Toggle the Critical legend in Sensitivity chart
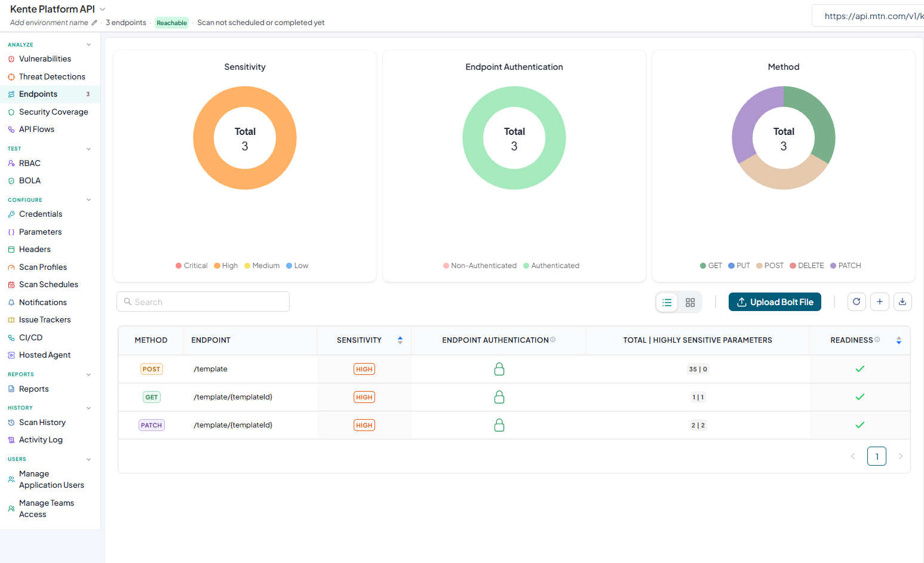Image resolution: width=924 pixels, height=563 pixels. coord(191,266)
